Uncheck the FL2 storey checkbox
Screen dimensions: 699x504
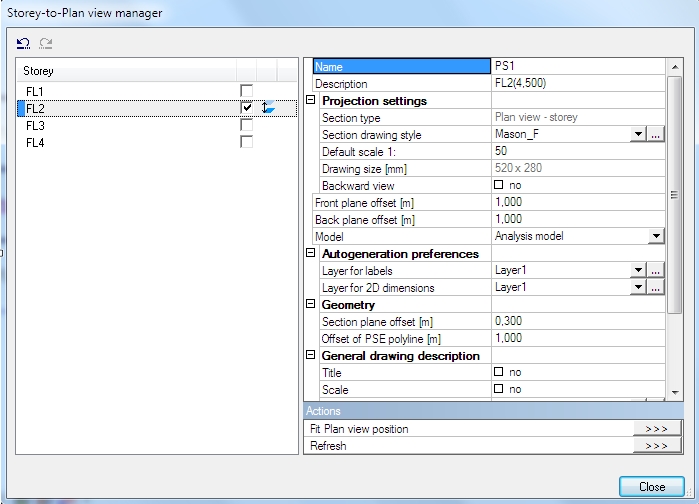pos(246,108)
